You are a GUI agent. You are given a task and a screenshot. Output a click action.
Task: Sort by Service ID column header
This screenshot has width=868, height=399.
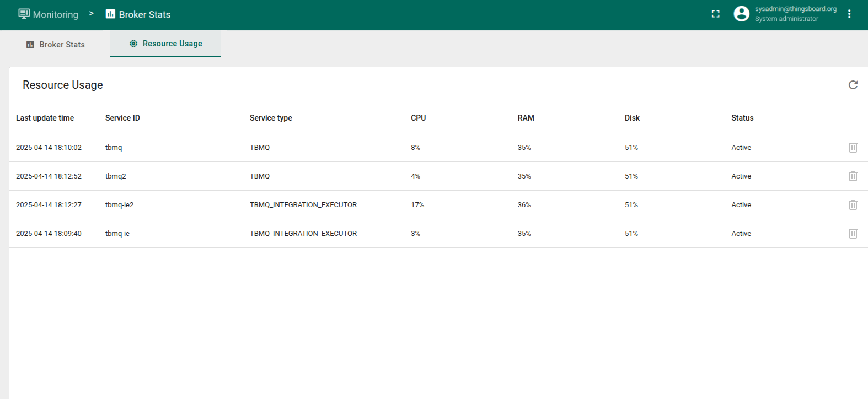(x=122, y=118)
